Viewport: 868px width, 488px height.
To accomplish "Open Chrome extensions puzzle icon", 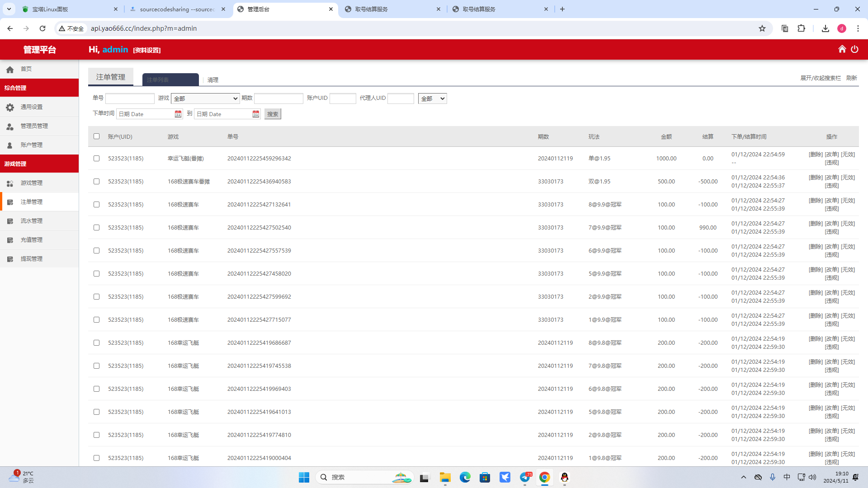I will tap(801, 28).
